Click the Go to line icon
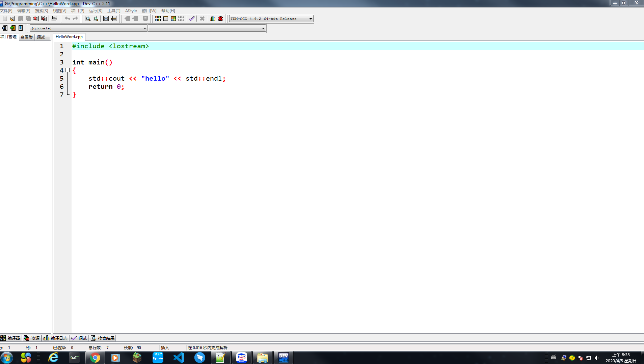The image size is (644, 364). point(114,19)
